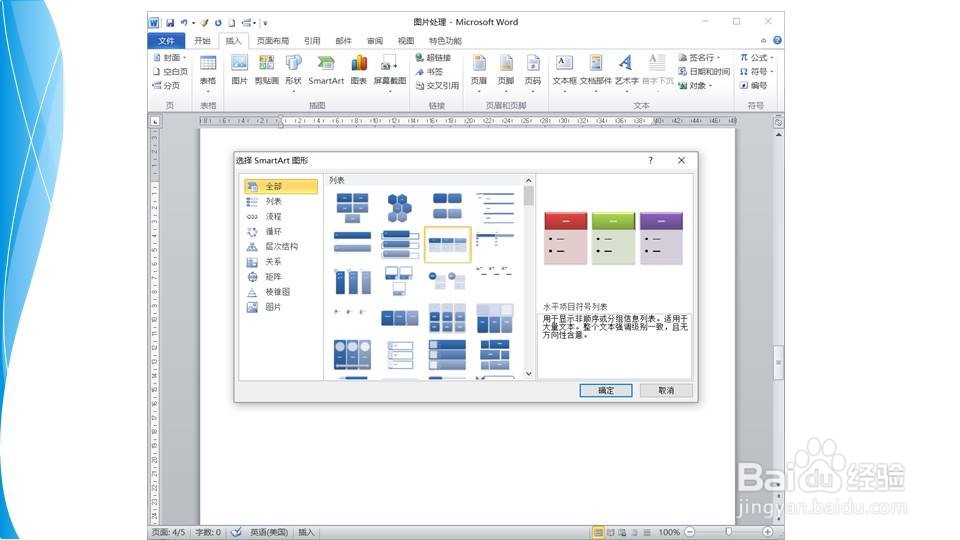
Task: Open the 公式 equation dropdown
Action: (x=757, y=58)
